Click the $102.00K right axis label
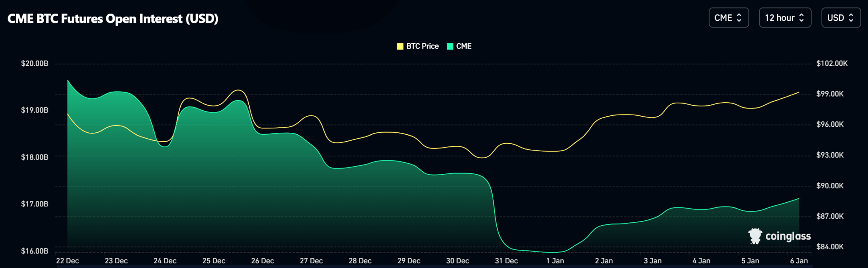 click(832, 64)
